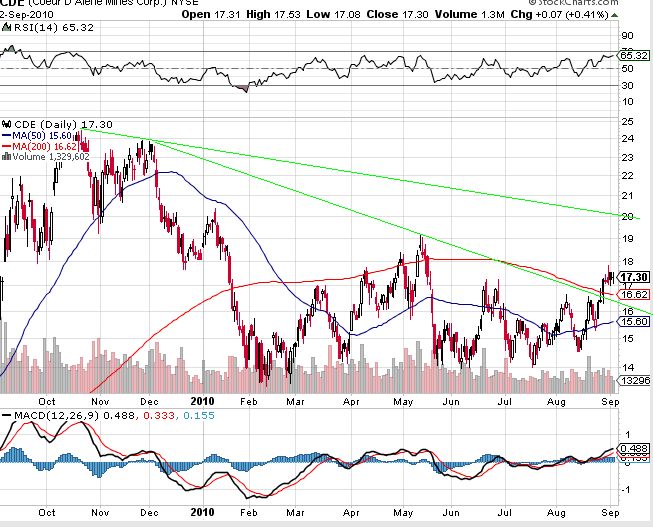653x527 pixels.
Task: Click the 18 label on price axis
Action: click(627, 262)
